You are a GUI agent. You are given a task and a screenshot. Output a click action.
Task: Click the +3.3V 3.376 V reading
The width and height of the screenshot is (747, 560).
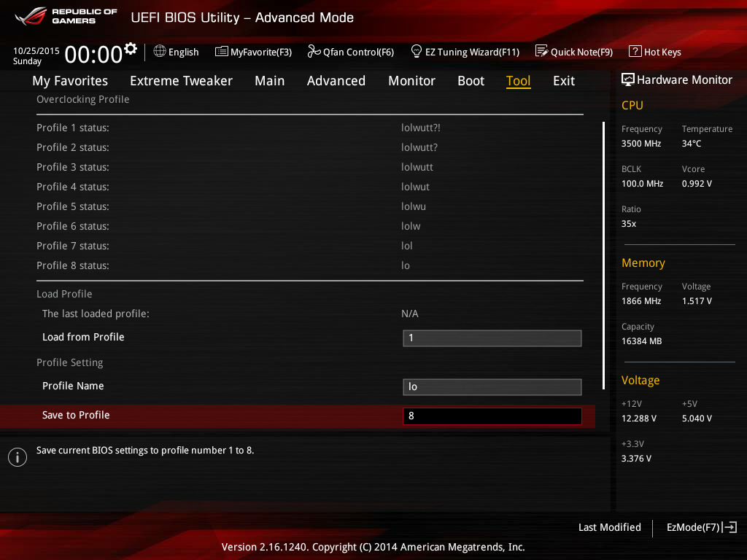[636, 458]
